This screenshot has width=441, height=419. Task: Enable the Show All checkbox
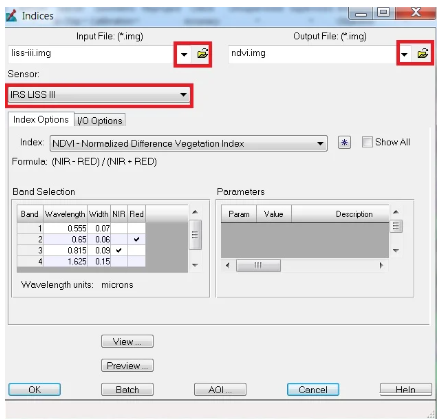click(x=367, y=142)
